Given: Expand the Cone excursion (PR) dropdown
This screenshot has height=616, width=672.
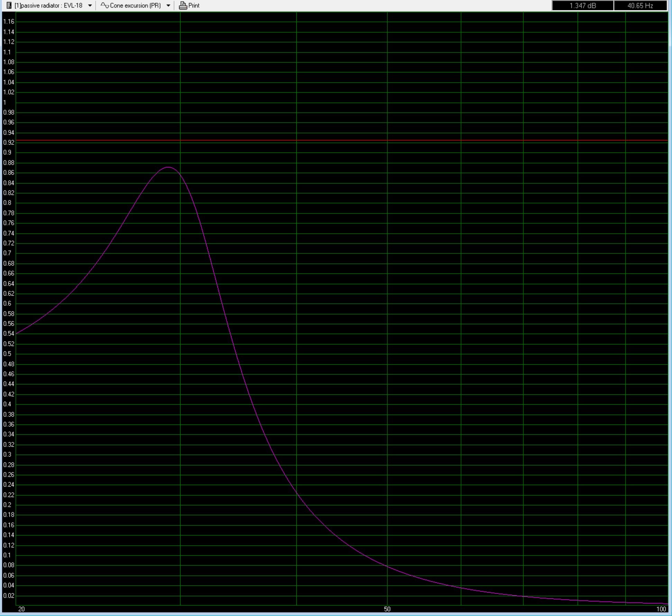Looking at the screenshot, I should coord(168,5).
